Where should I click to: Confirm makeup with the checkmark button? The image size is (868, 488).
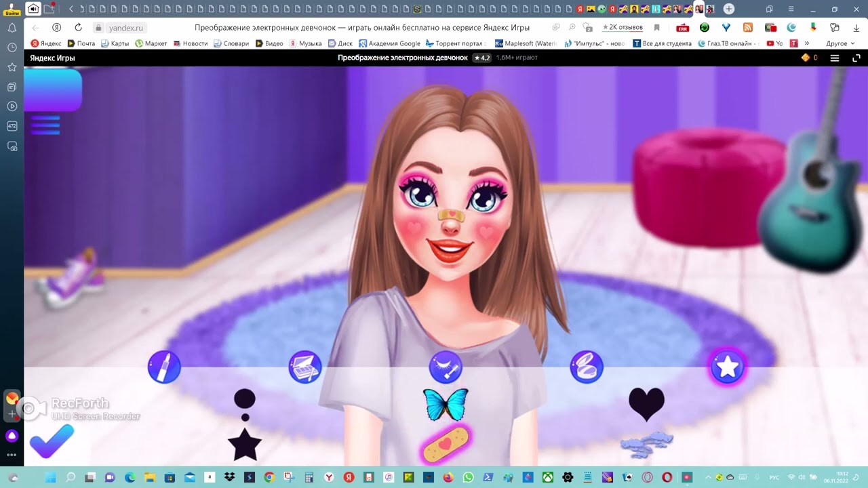point(52,442)
